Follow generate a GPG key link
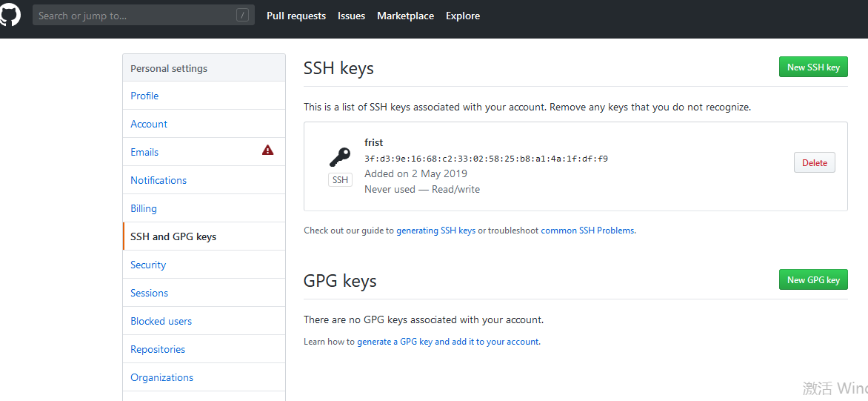Screen dimensions: 868x401 pos(448,342)
